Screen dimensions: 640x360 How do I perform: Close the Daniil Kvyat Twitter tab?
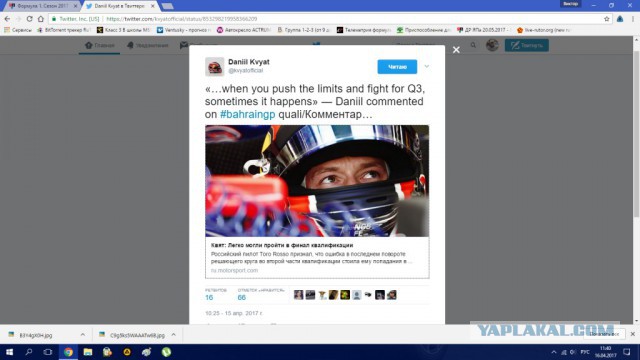pos(153,6)
